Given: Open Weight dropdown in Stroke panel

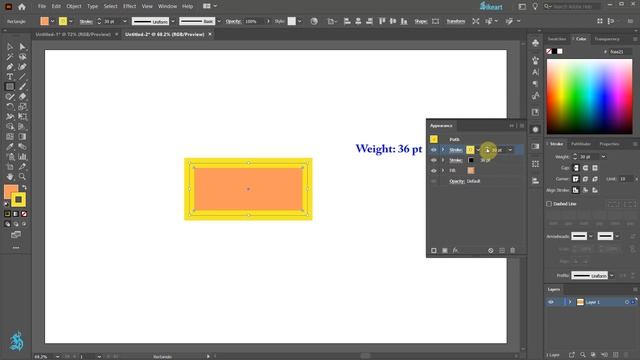Looking at the screenshot, I should pos(604,157).
